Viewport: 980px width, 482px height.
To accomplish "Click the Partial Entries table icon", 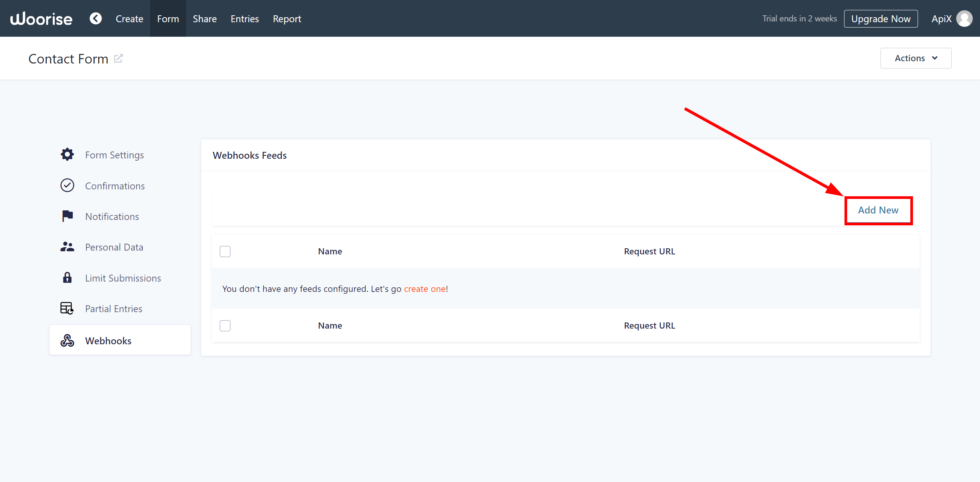I will (x=67, y=308).
